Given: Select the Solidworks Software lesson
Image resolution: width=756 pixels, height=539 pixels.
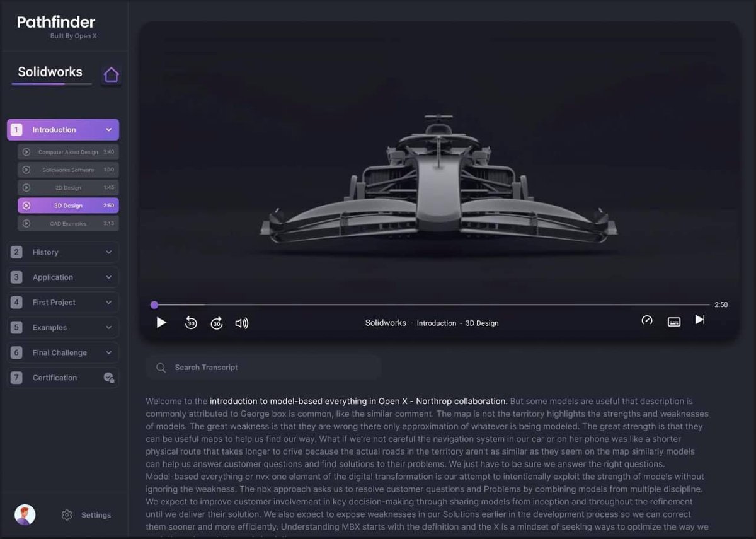Looking at the screenshot, I should (x=68, y=170).
